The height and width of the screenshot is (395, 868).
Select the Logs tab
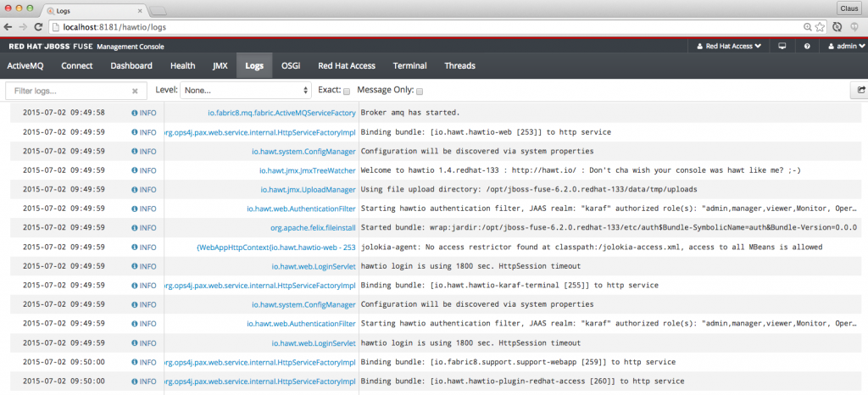click(x=254, y=65)
